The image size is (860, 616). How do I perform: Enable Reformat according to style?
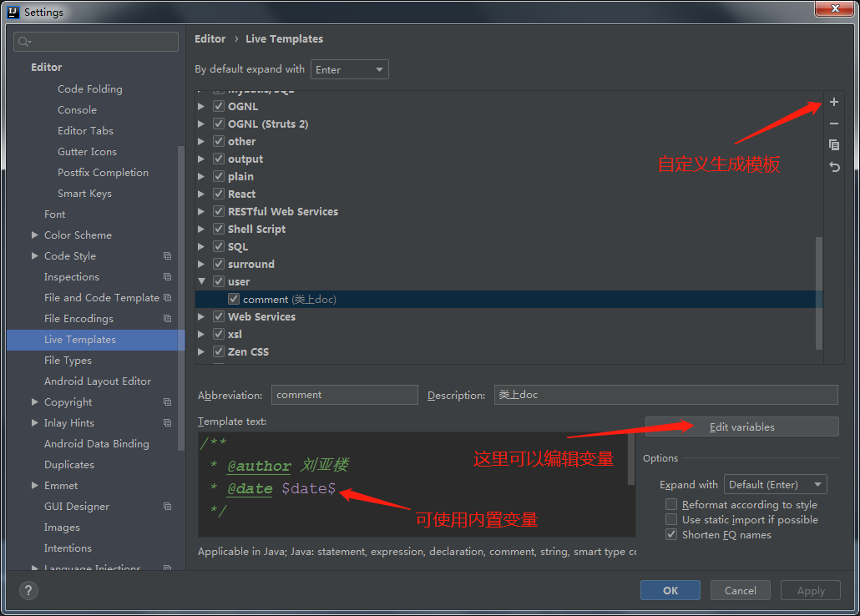tap(671, 504)
